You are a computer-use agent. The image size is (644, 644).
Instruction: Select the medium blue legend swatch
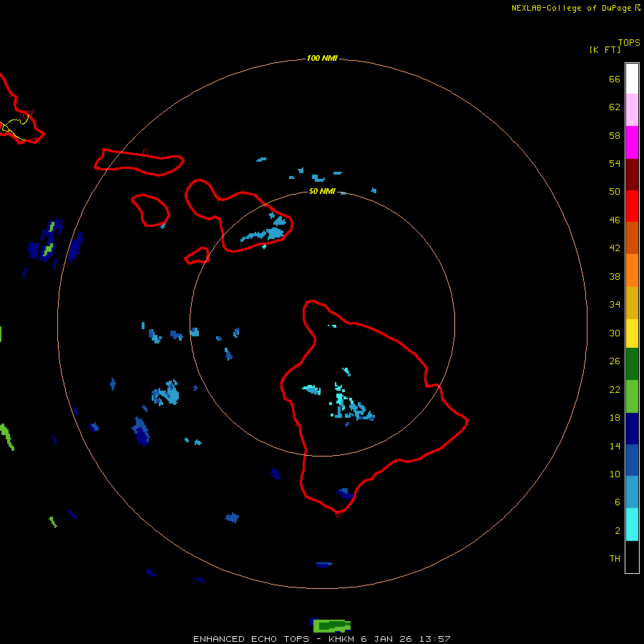tap(632, 460)
